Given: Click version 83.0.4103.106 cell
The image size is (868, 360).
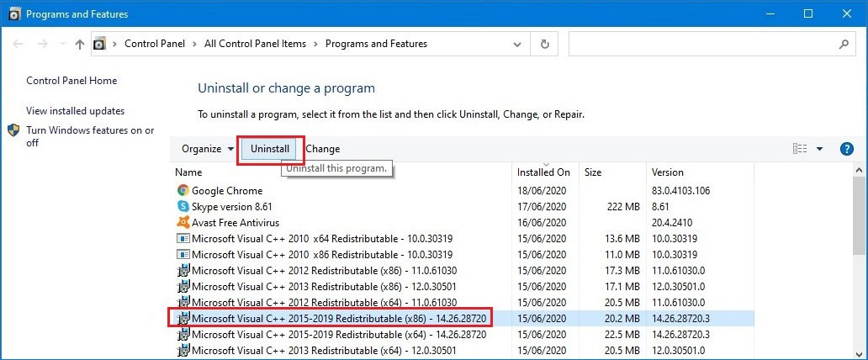Looking at the screenshot, I should pyautogui.click(x=681, y=191).
